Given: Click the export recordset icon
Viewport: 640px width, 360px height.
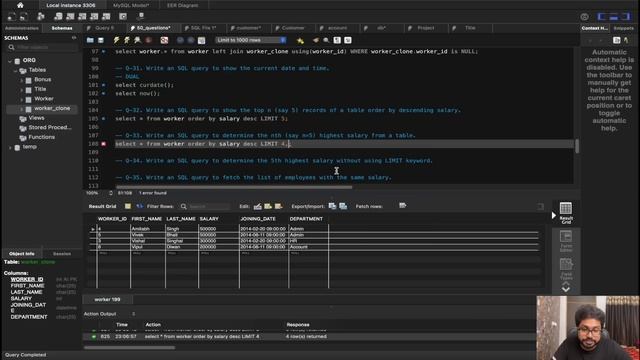Looking at the screenshot, I should coord(333,206).
